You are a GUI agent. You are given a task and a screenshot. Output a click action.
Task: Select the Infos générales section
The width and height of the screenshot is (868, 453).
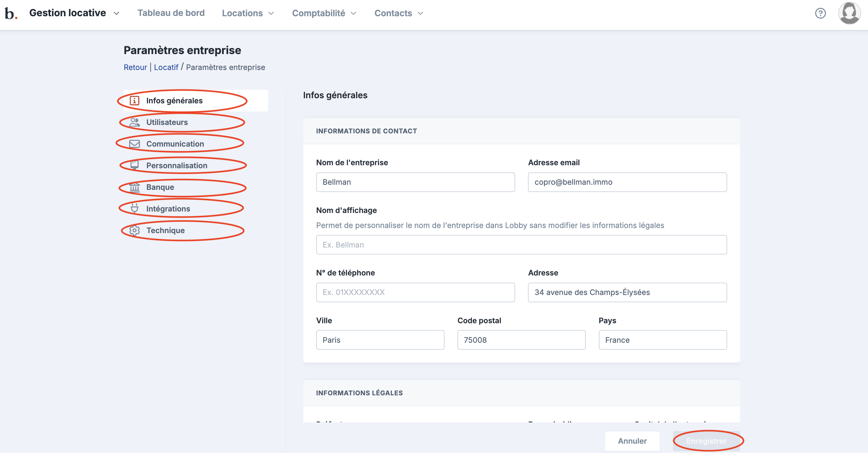pyautogui.click(x=174, y=101)
